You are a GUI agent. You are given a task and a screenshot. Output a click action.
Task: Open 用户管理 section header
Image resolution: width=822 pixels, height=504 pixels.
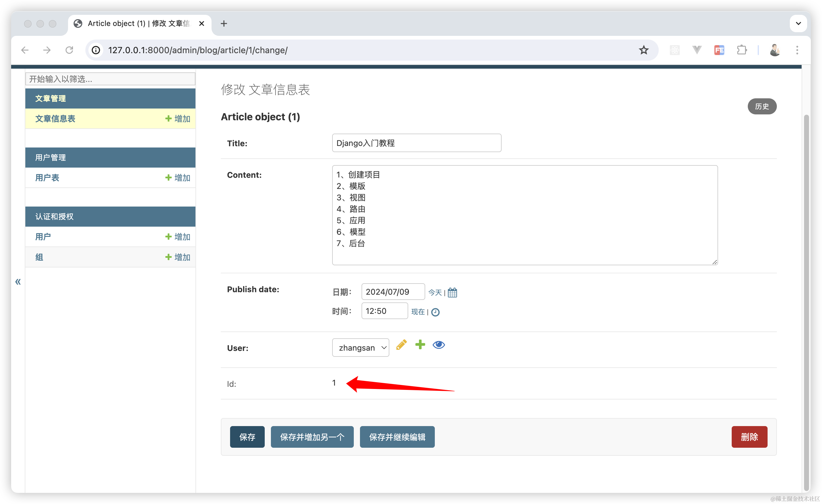pos(50,157)
